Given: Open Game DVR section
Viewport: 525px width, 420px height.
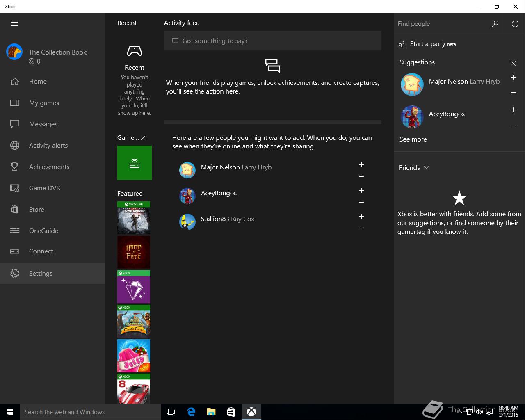Looking at the screenshot, I should pos(52,188).
